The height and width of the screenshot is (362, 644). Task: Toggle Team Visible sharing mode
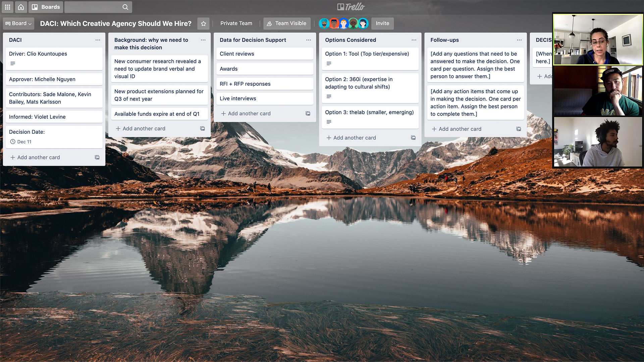click(287, 23)
